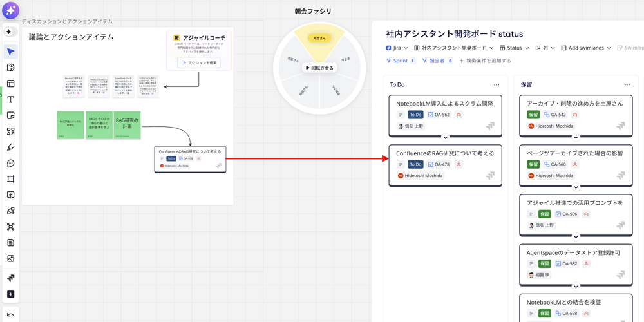Click the To Do status badge on OA-478 board card

point(415,164)
